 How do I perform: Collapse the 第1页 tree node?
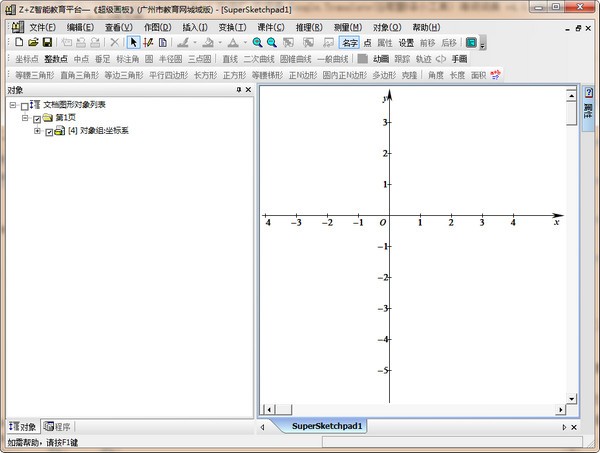coord(24,118)
